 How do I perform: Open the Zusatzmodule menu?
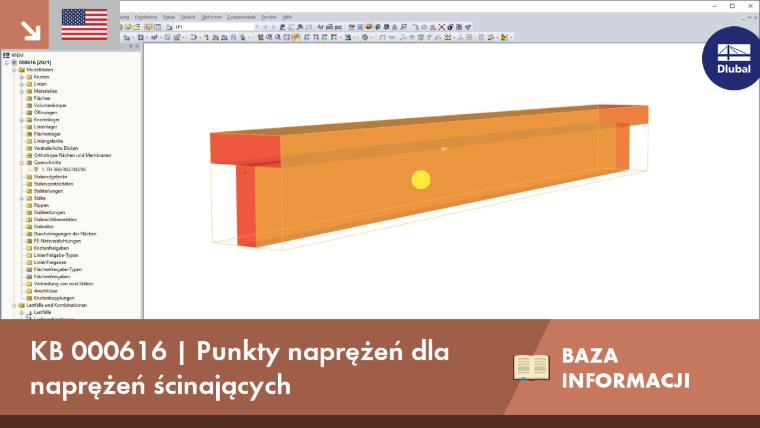tap(241, 17)
